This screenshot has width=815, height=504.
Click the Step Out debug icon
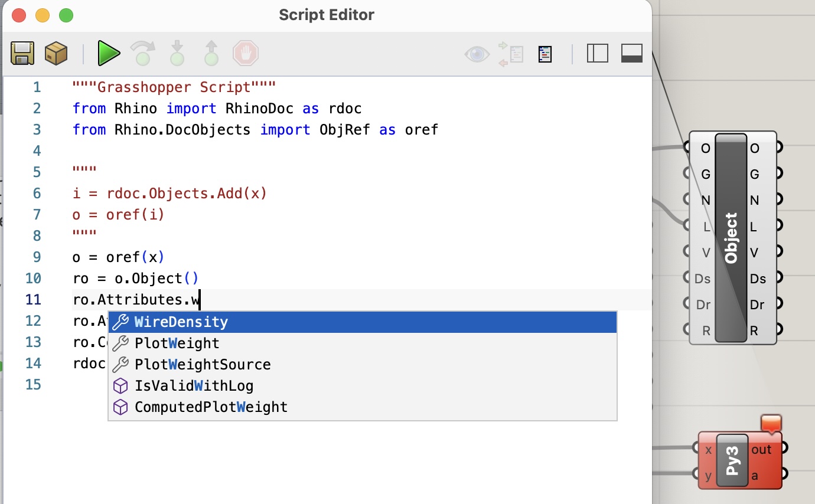pos(211,53)
